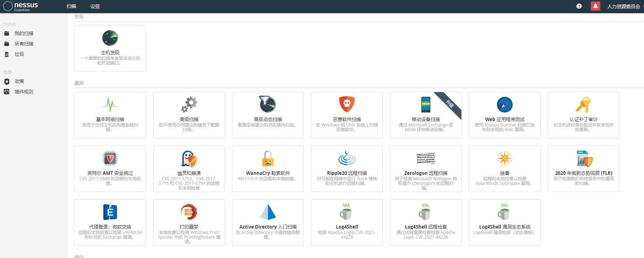This screenshot has width=644, height=258.
Task: Click the 打印噩梦 title text
Action: pos(189,227)
